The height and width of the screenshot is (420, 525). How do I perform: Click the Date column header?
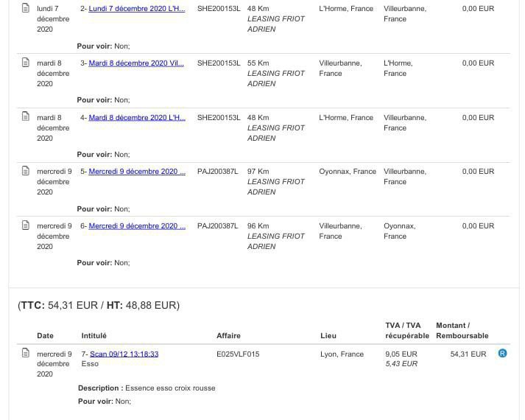click(x=45, y=335)
